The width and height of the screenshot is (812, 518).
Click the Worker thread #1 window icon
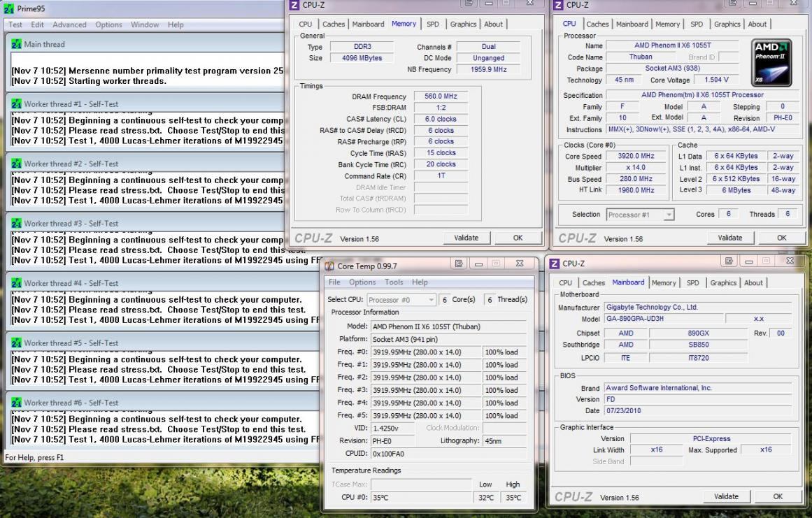(x=17, y=103)
